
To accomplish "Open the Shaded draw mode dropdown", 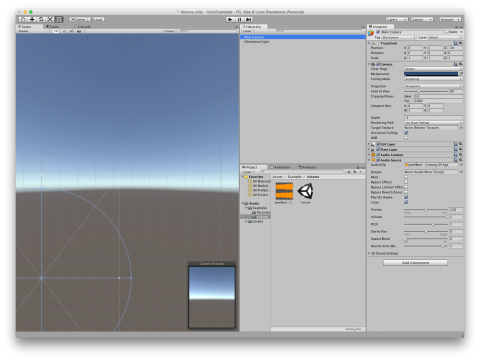I will pyautogui.click(x=33, y=31).
